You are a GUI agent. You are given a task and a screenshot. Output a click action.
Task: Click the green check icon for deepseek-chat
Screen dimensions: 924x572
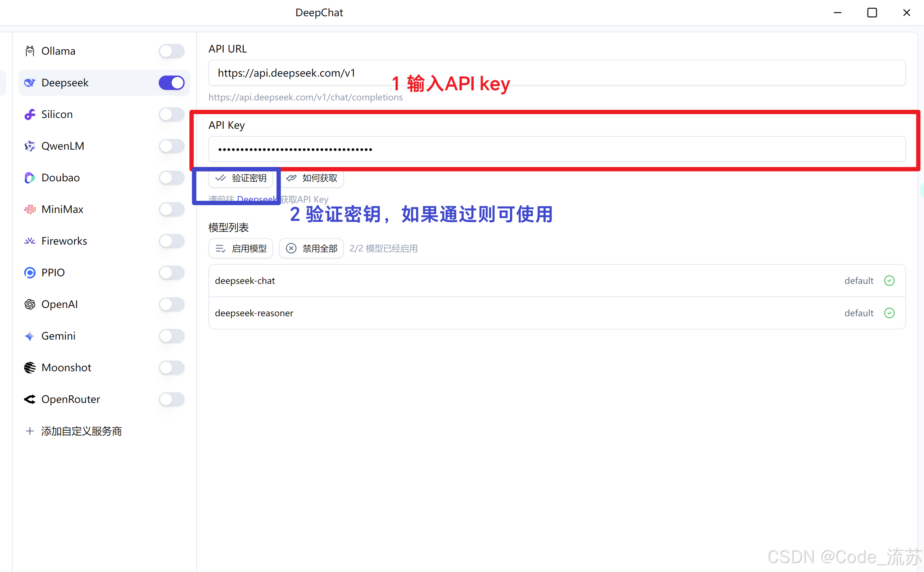[889, 281]
